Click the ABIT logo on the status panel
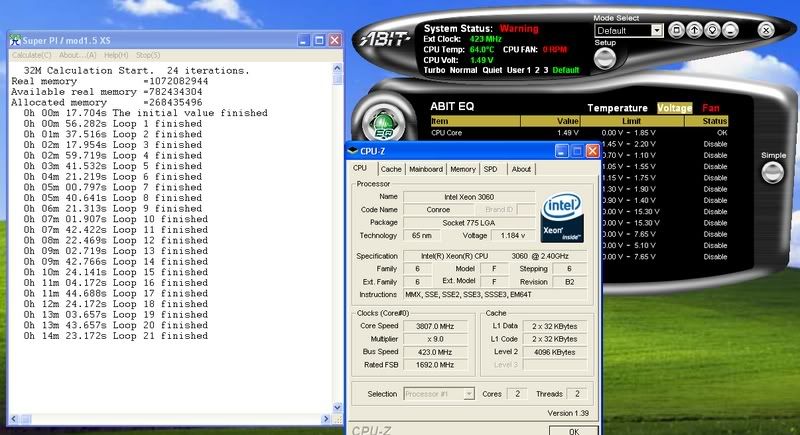 [384, 39]
